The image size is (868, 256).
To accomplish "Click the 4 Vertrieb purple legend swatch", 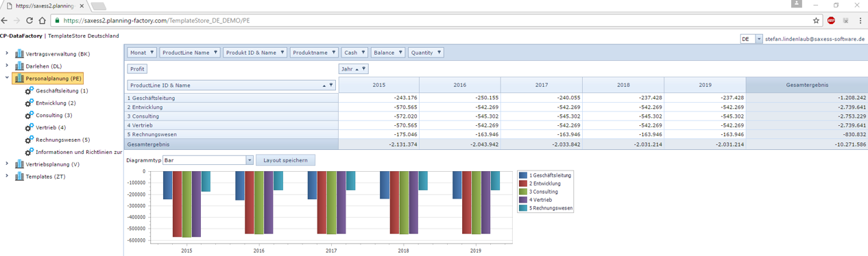I will (523, 200).
